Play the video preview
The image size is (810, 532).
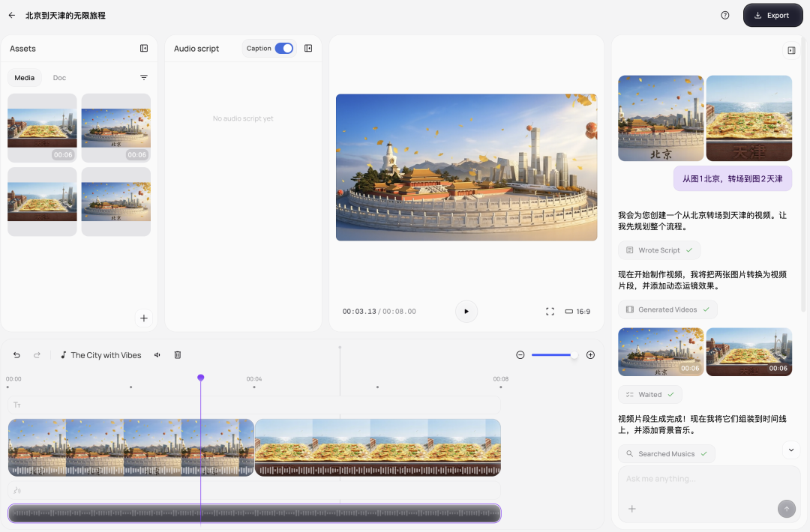click(x=466, y=312)
